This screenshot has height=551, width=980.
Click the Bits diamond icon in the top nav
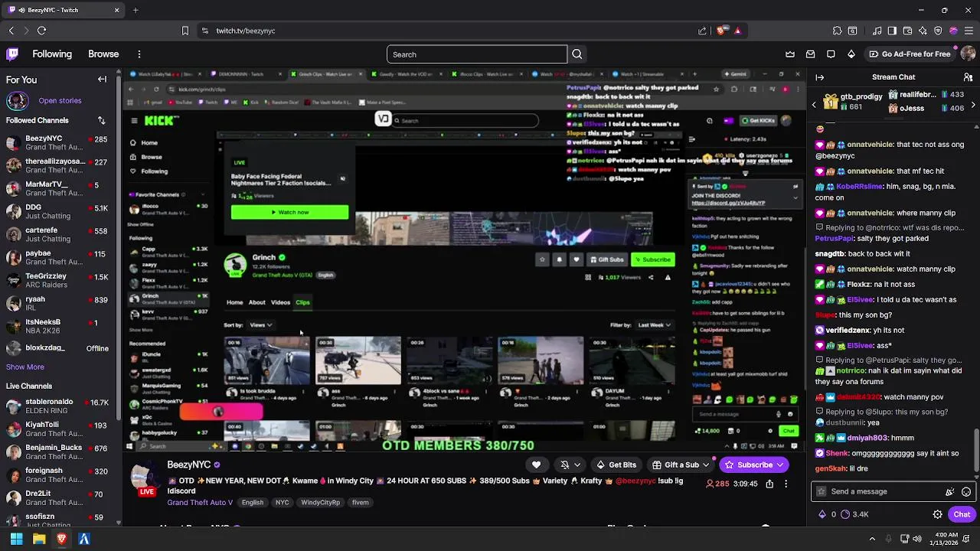click(851, 54)
